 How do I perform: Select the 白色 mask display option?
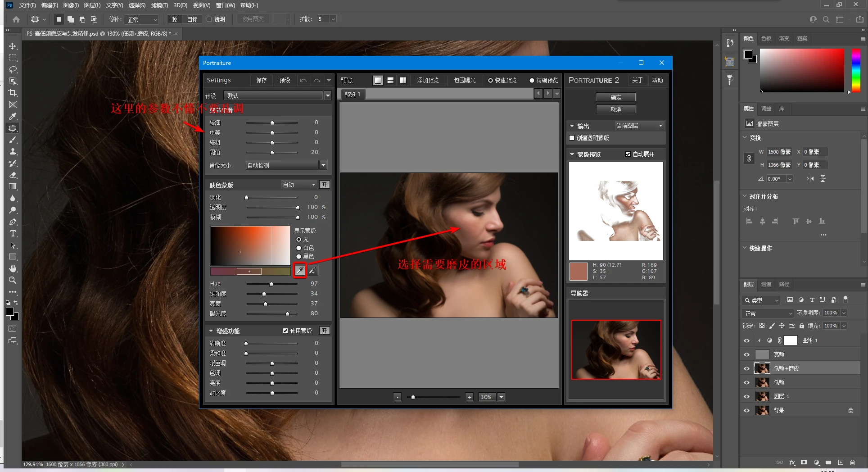tap(298, 248)
